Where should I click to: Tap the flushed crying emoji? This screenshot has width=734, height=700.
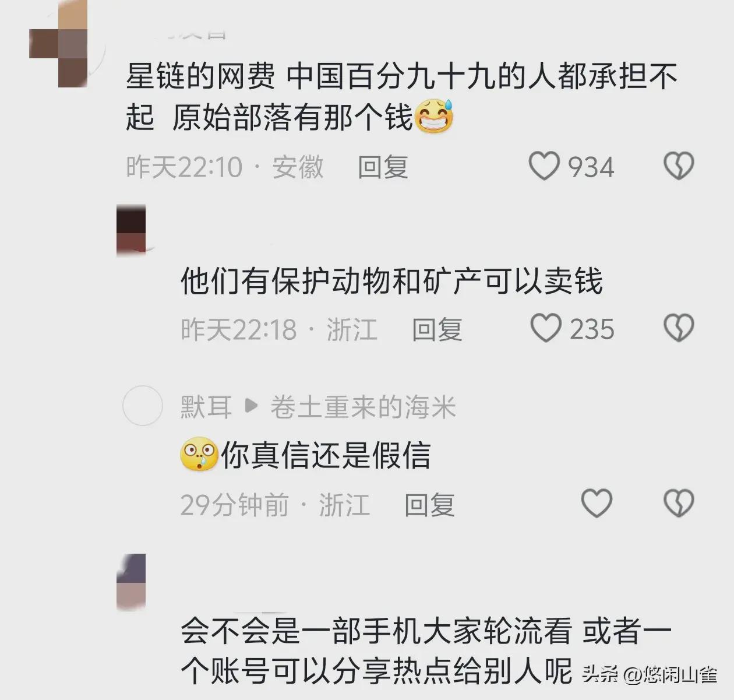(x=199, y=454)
